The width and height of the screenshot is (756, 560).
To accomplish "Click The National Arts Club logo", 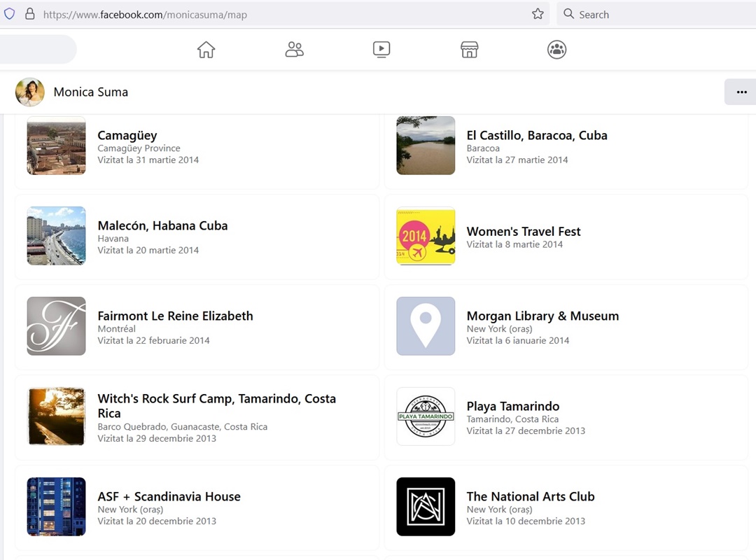I will tap(426, 507).
